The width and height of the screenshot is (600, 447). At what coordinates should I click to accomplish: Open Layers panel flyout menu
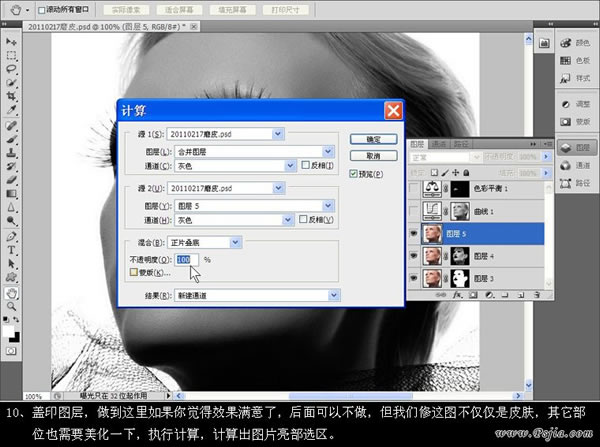tap(548, 144)
